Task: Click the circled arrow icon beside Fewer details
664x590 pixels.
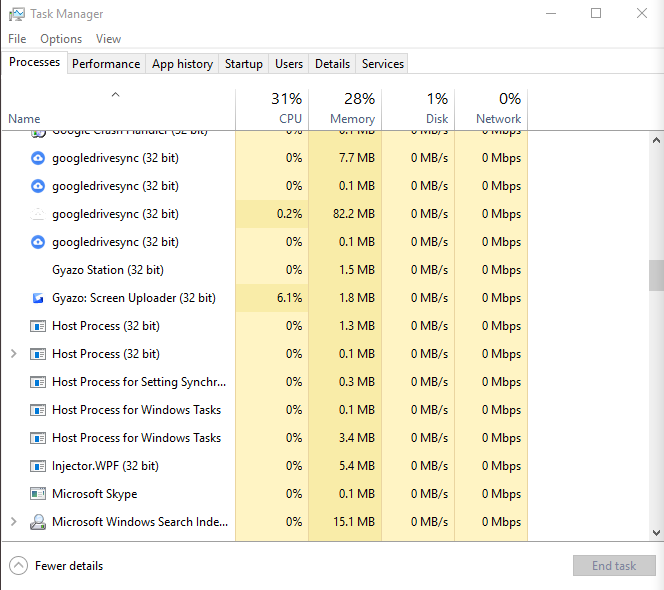Action: pos(18,565)
